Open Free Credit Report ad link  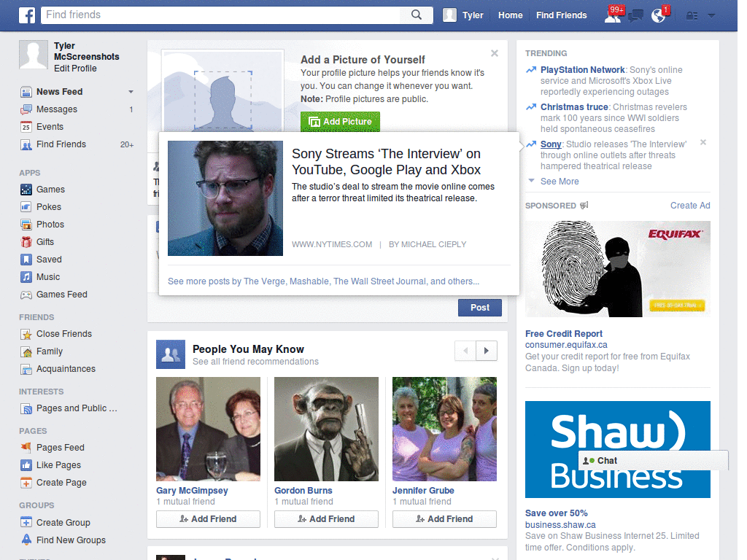click(564, 334)
